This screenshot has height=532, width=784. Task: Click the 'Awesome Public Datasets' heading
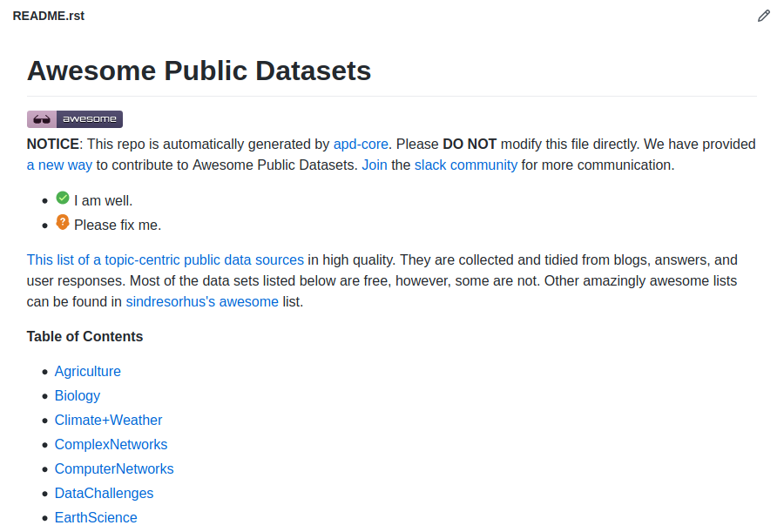199,71
